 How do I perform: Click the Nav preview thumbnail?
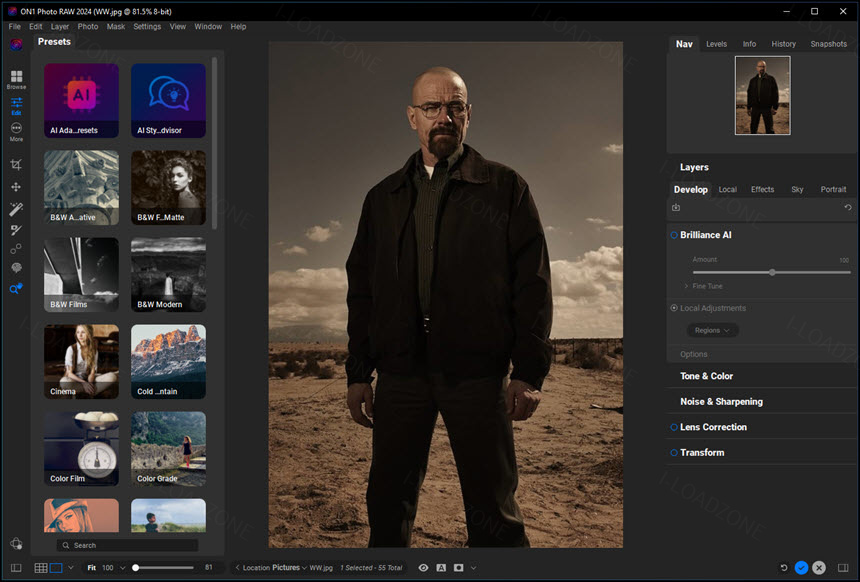pos(762,95)
